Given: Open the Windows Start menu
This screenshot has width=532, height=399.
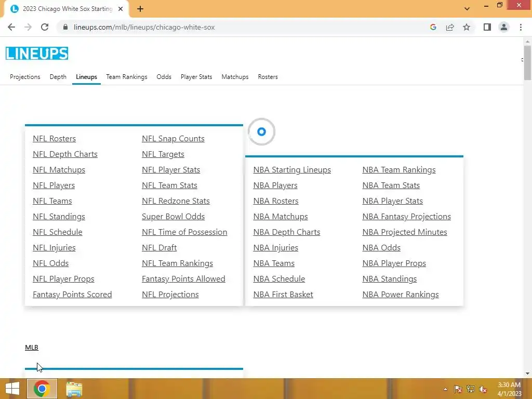Looking at the screenshot, I should point(12,389).
